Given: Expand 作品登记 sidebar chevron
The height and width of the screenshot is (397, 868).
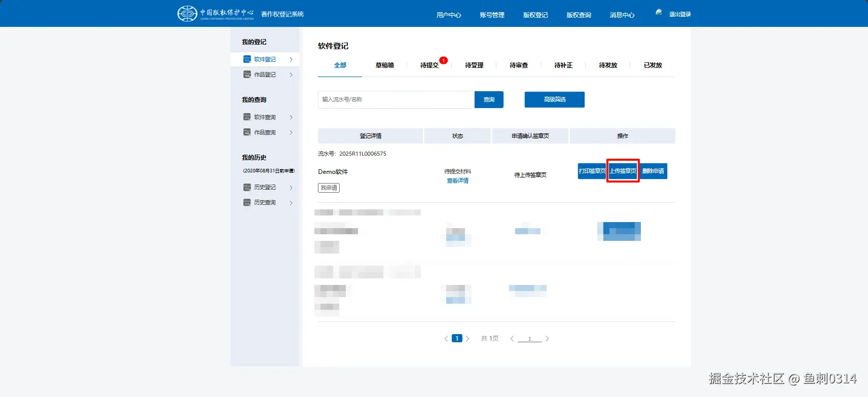Looking at the screenshot, I should [291, 75].
